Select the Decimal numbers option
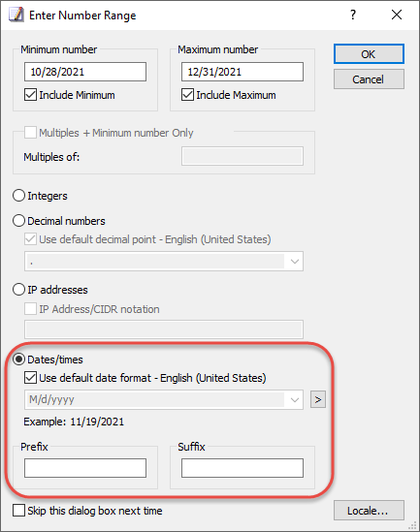This screenshot has height=532, width=420. pyautogui.click(x=18, y=221)
